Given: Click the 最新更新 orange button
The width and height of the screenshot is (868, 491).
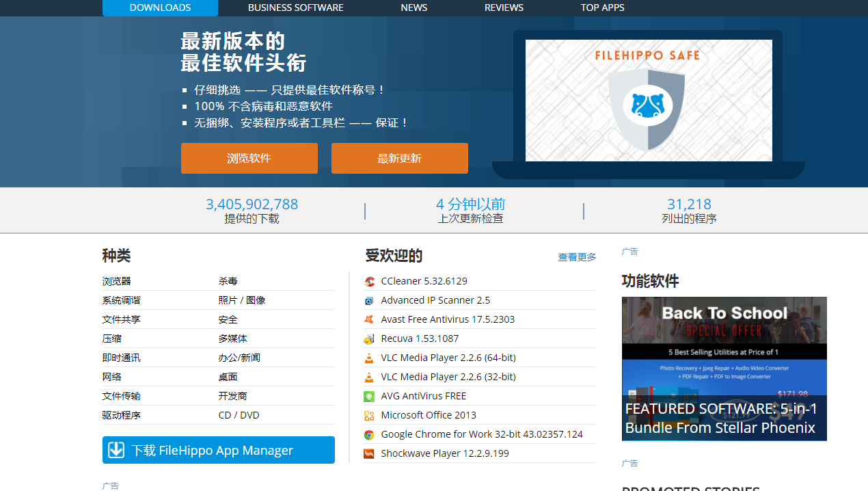Looking at the screenshot, I should 400,158.
